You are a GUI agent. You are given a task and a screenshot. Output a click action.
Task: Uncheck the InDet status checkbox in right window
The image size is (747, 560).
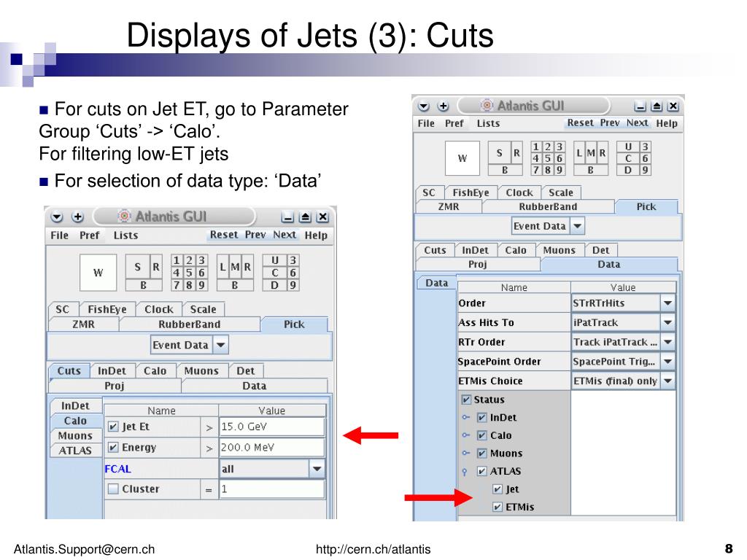click(x=482, y=418)
